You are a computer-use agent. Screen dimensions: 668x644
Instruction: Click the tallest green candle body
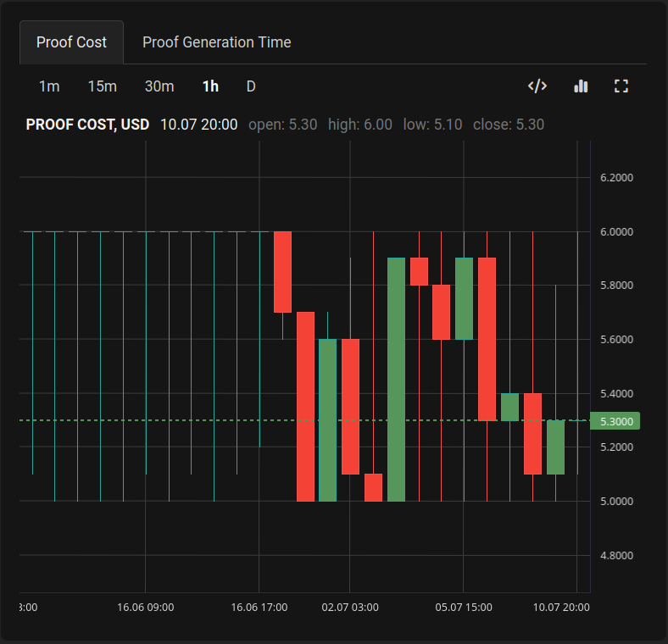coord(396,380)
